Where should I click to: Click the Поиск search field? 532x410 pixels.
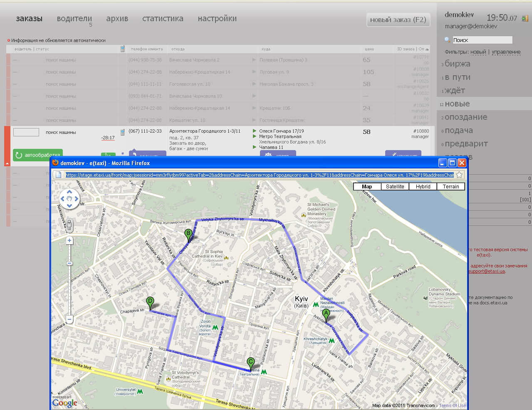(x=483, y=40)
